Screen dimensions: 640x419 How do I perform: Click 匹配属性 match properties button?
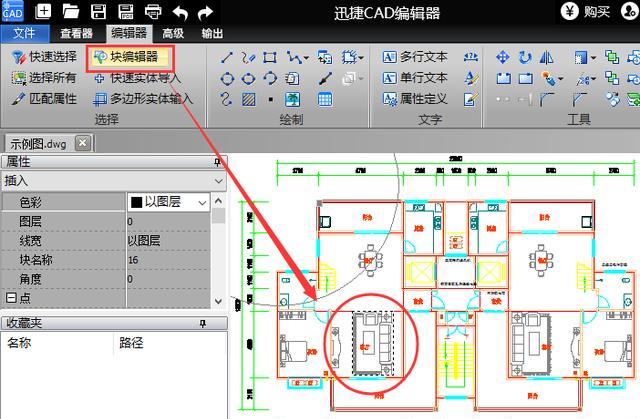(x=44, y=99)
